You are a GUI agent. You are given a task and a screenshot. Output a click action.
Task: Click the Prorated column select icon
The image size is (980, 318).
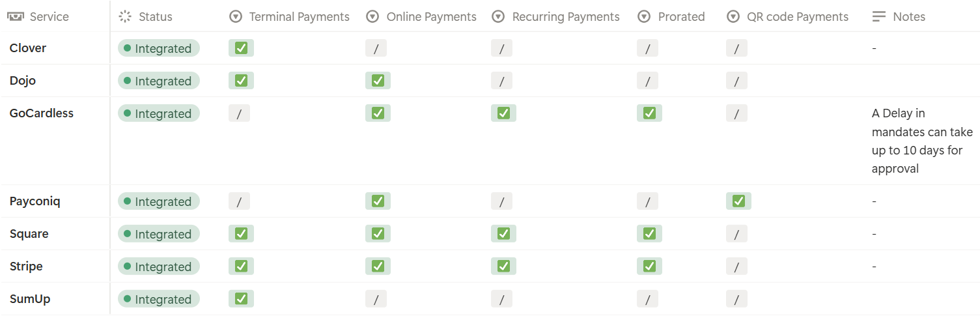[644, 17]
